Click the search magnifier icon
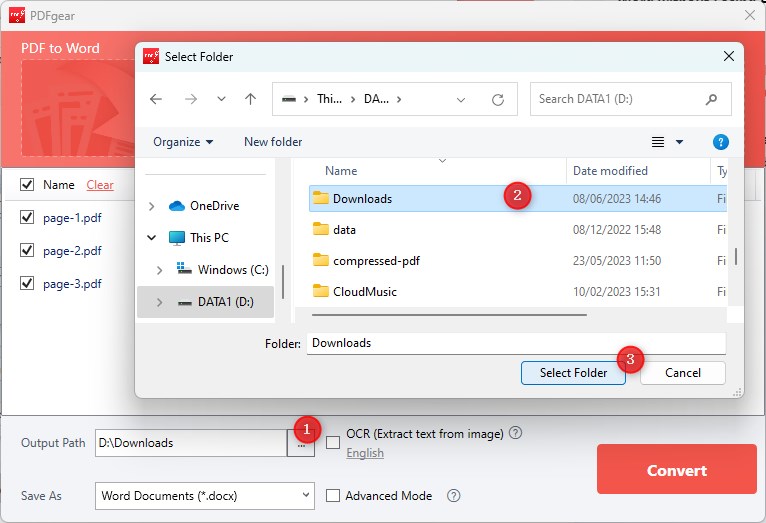766x523 pixels. click(x=711, y=99)
